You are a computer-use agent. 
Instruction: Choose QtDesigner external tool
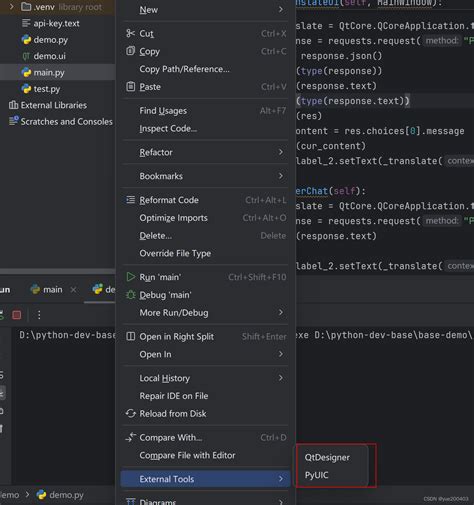(x=327, y=457)
